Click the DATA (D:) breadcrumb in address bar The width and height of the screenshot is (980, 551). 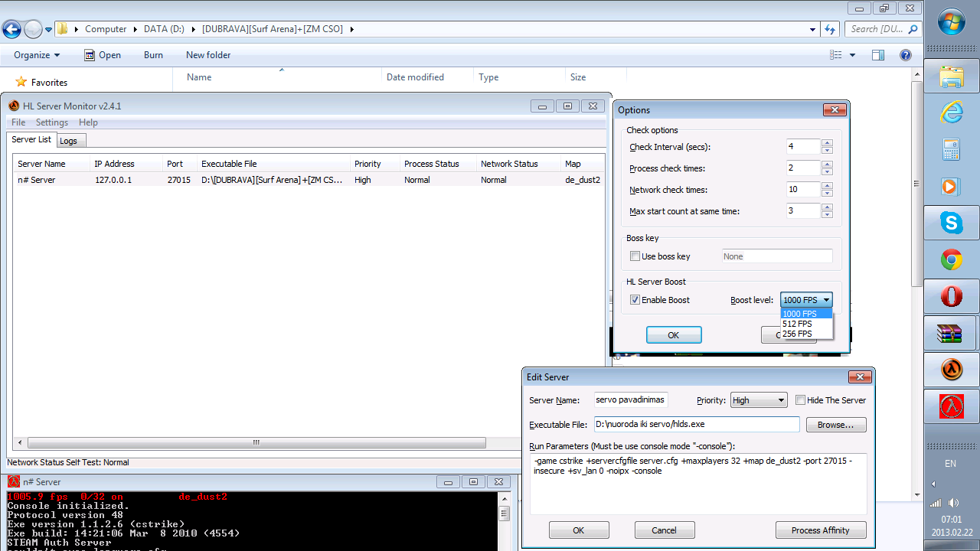[164, 29]
